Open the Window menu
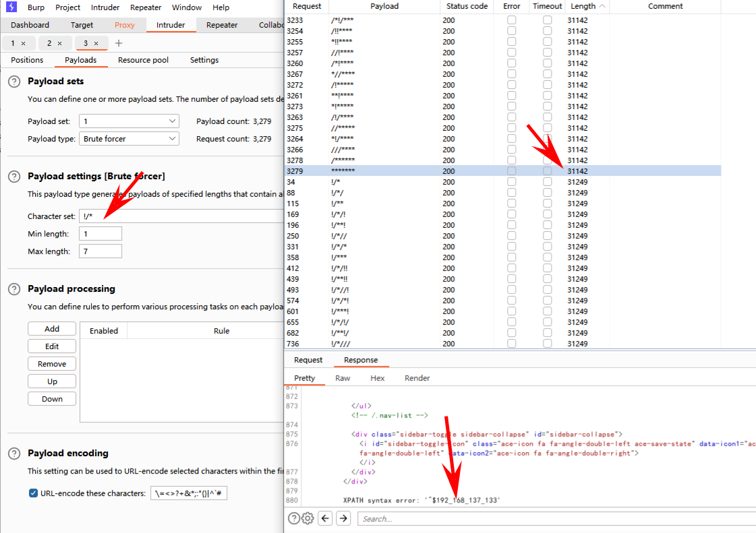This screenshot has height=533, width=756. point(187,7)
